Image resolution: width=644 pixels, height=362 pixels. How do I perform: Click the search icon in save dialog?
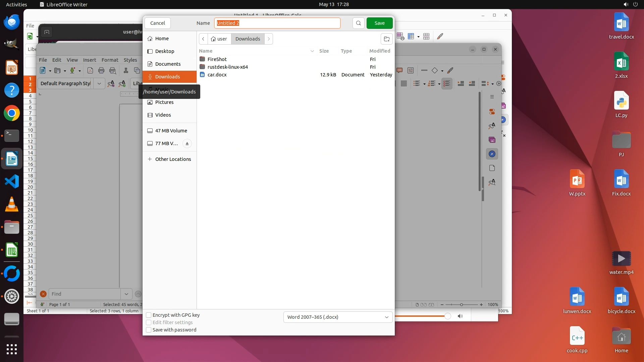(x=358, y=23)
